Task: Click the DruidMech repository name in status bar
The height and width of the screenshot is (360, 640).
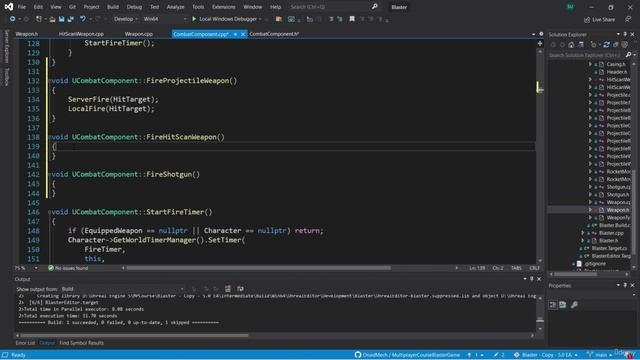Action: (x=411, y=355)
